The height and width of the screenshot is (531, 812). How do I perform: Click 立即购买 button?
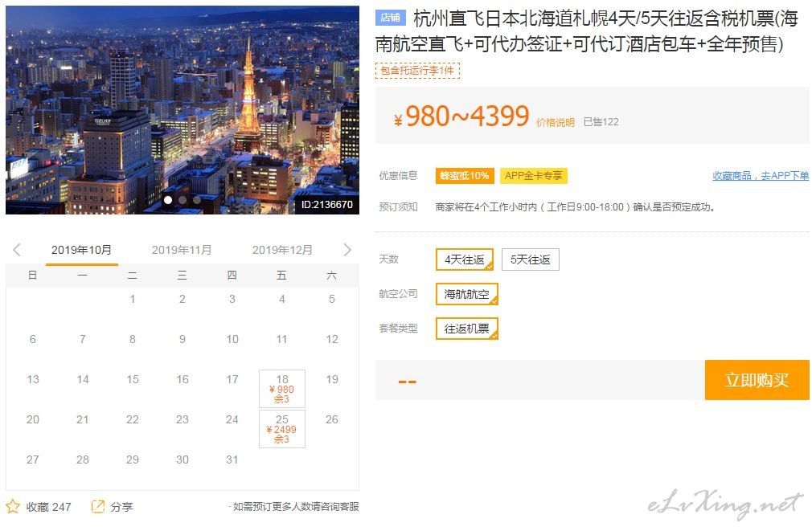point(757,380)
